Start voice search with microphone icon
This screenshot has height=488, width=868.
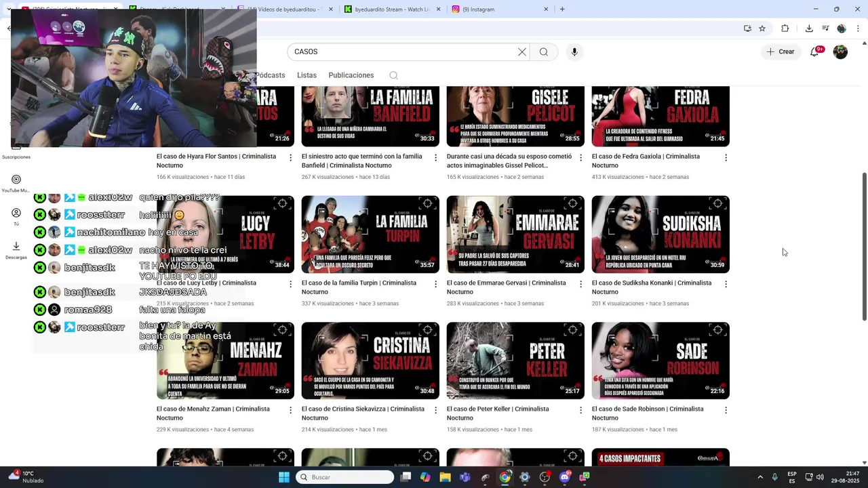click(x=574, y=52)
